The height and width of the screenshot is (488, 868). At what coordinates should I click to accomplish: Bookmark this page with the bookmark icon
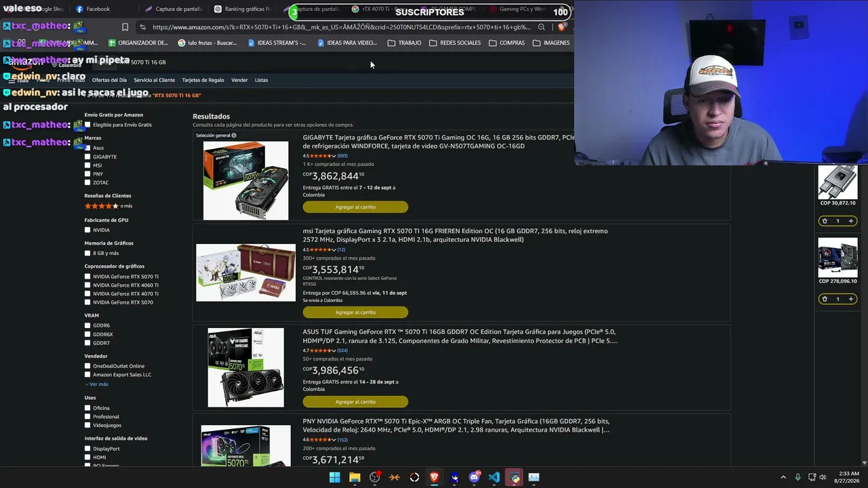(125, 27)
